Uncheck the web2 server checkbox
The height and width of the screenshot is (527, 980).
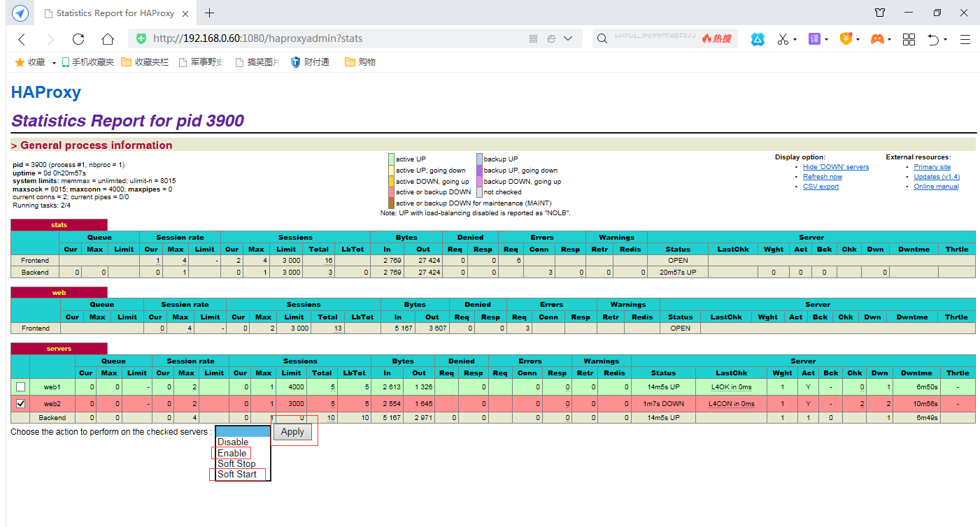click(20, 403)
